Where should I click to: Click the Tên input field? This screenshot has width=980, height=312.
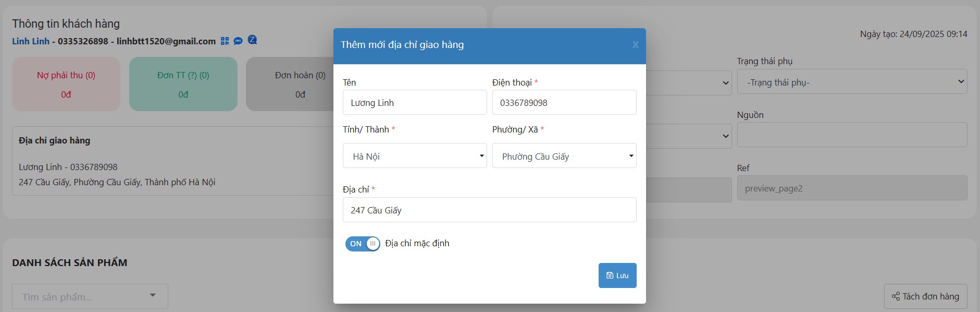(x=415, y=103)
